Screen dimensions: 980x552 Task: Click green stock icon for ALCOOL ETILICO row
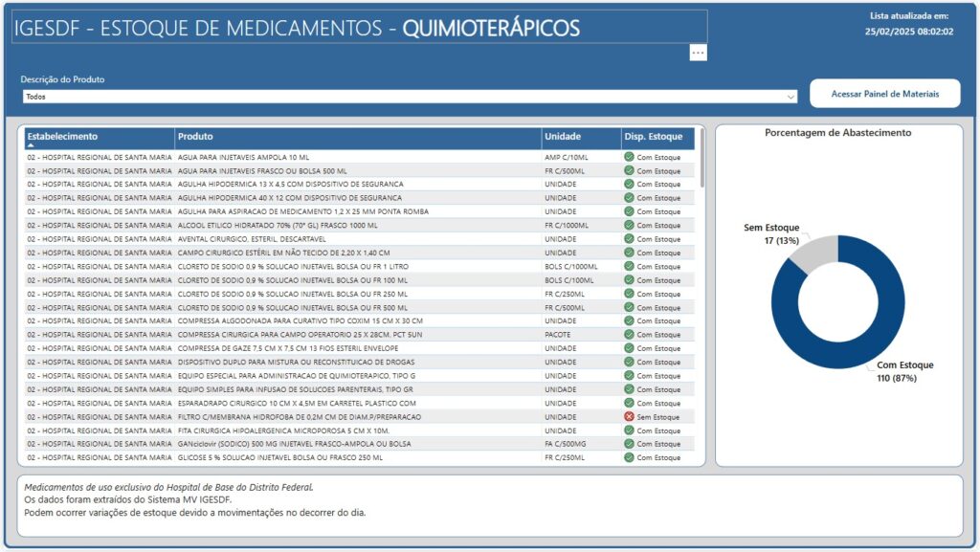click(629, 226)
